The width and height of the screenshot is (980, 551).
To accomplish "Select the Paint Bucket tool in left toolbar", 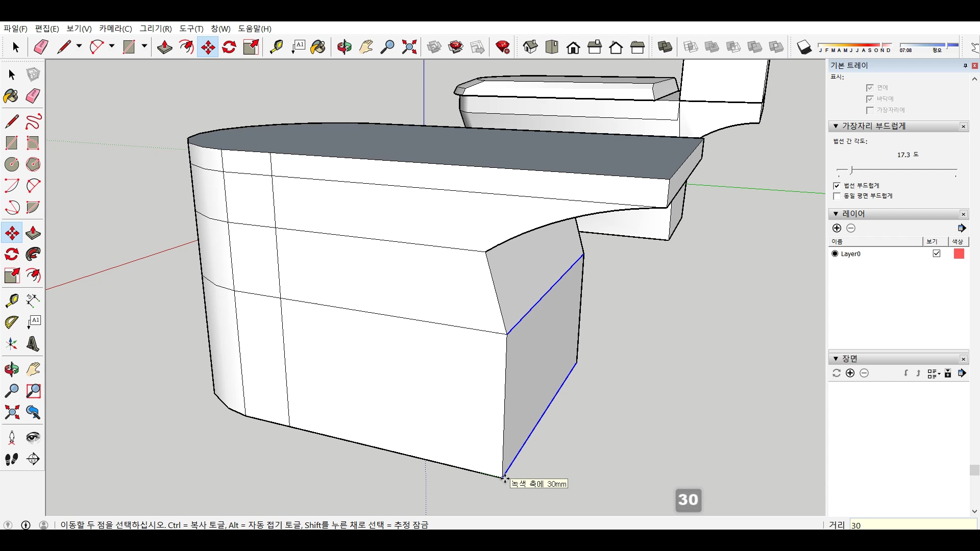I will pyautogui.click(x=11, y=96).
